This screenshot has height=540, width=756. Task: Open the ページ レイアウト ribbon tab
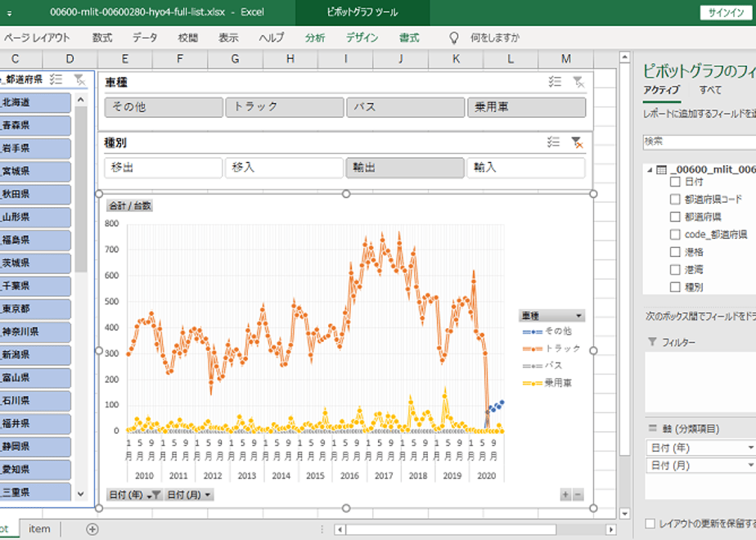coord(37,38)
